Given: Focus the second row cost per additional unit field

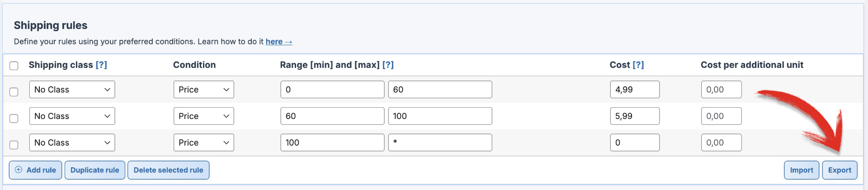Looking at the screenshot, I should click(721, 116).
